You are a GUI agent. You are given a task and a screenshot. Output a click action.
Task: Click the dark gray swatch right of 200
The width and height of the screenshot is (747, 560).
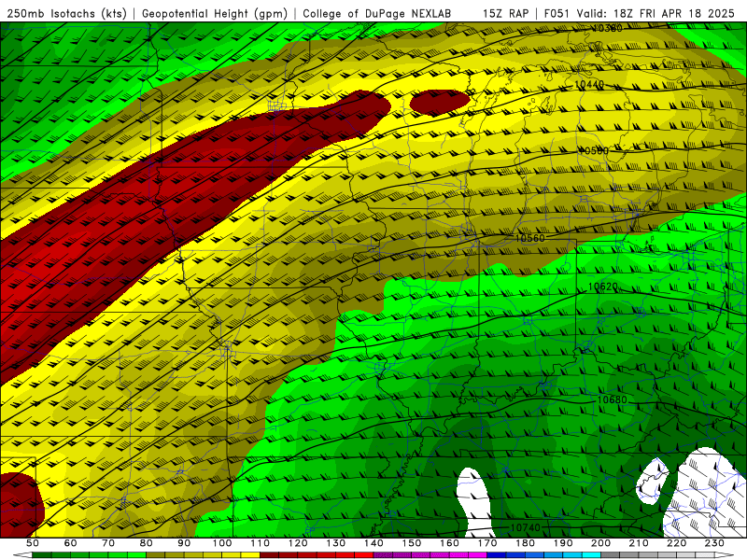pos(611,555)
